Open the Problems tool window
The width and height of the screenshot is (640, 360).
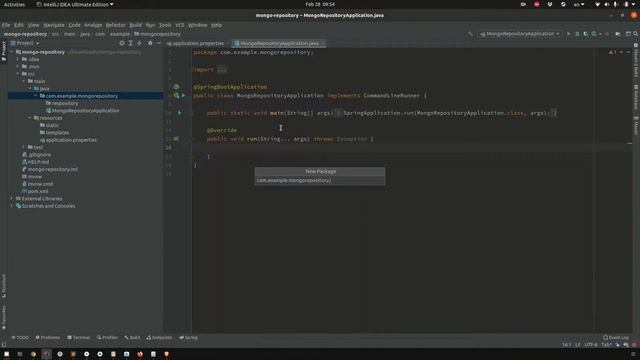(48, 338)
